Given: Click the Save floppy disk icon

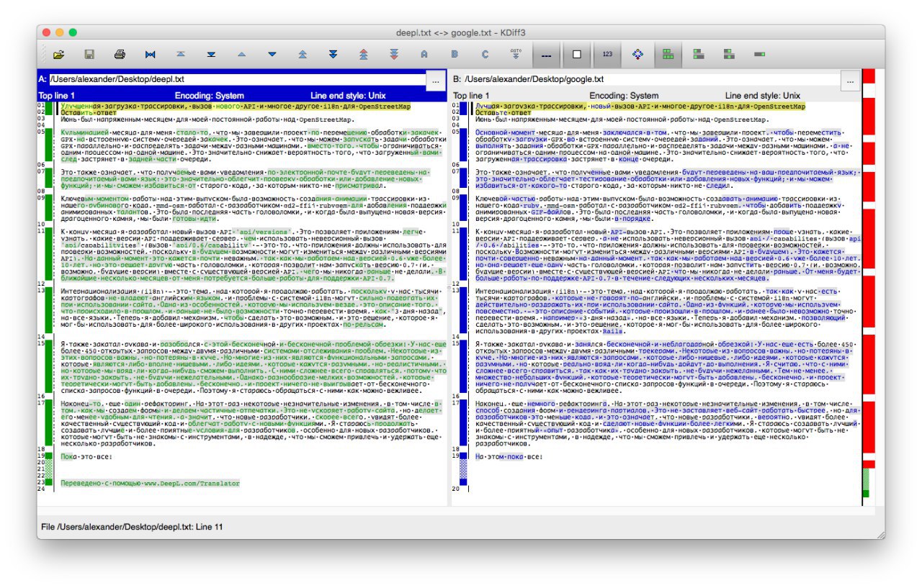Looking at the screenshot, I should point(89,54).
